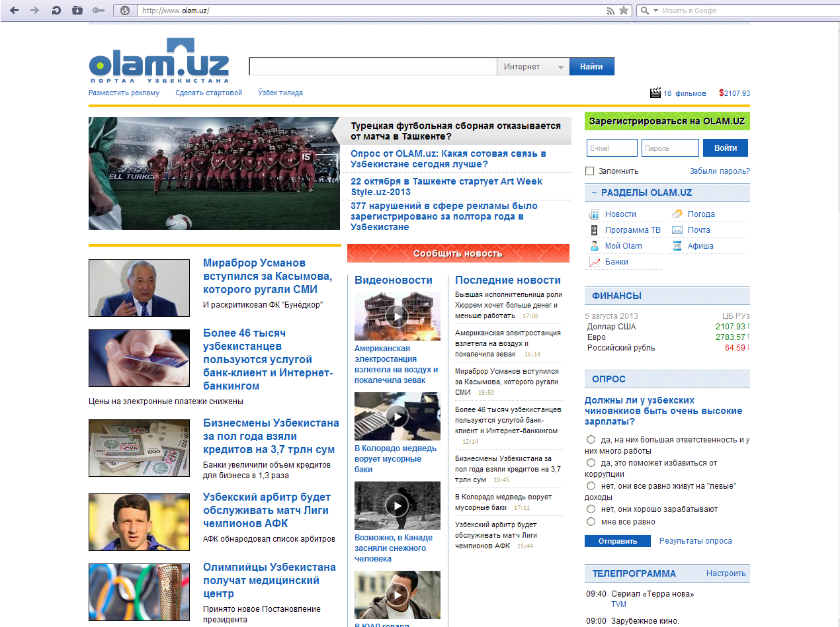Open the Афиша section link
This screenshot has height=627, width=840.
(x=700, y=246)
